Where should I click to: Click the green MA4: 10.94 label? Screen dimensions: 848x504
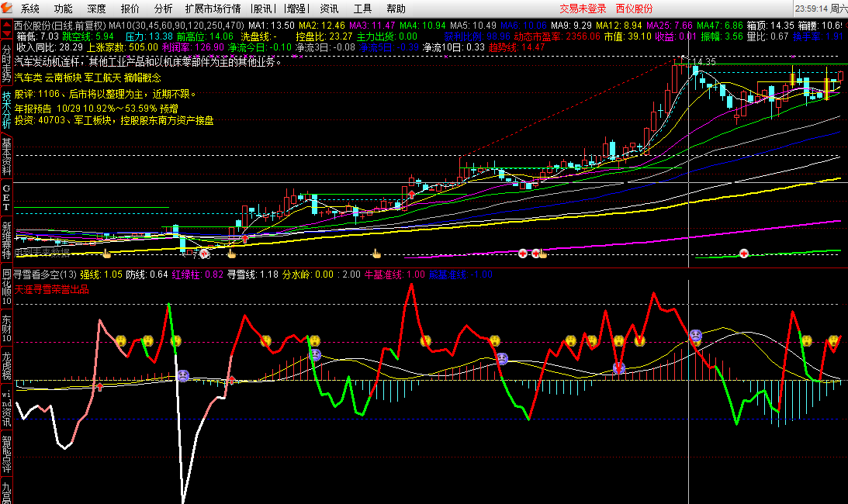423,26
